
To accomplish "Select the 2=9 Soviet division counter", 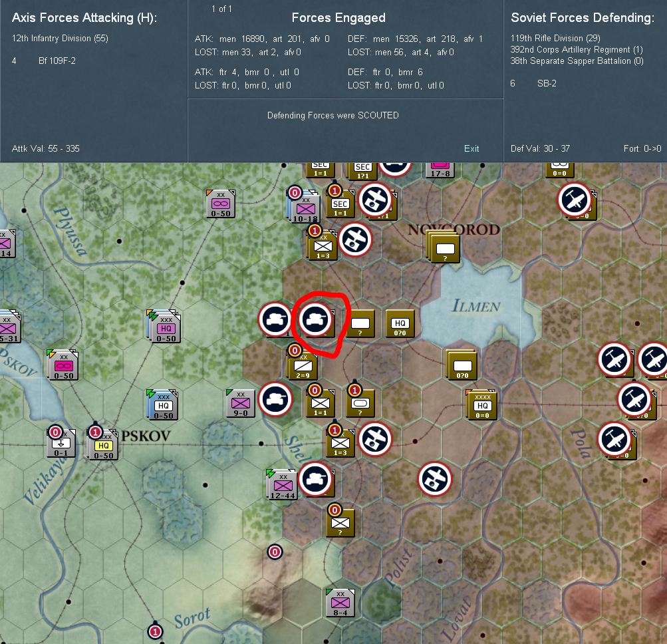I will tap(303, 366).
